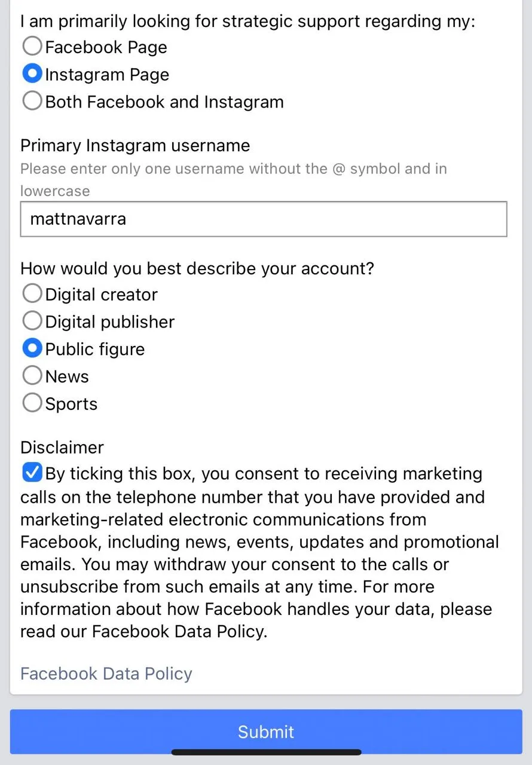Screen dimensions: 532x765
Task: Select Digital publisher account type
Action: point(32,321)
